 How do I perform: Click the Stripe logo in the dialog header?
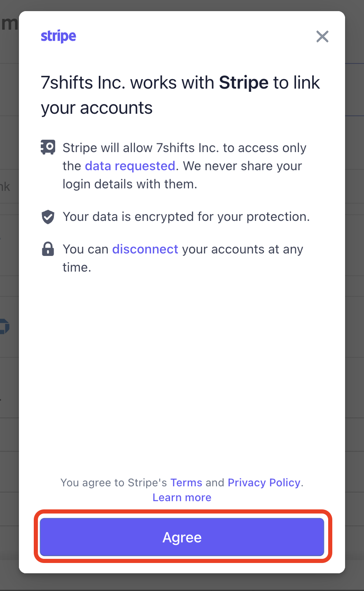coord(58,36)
